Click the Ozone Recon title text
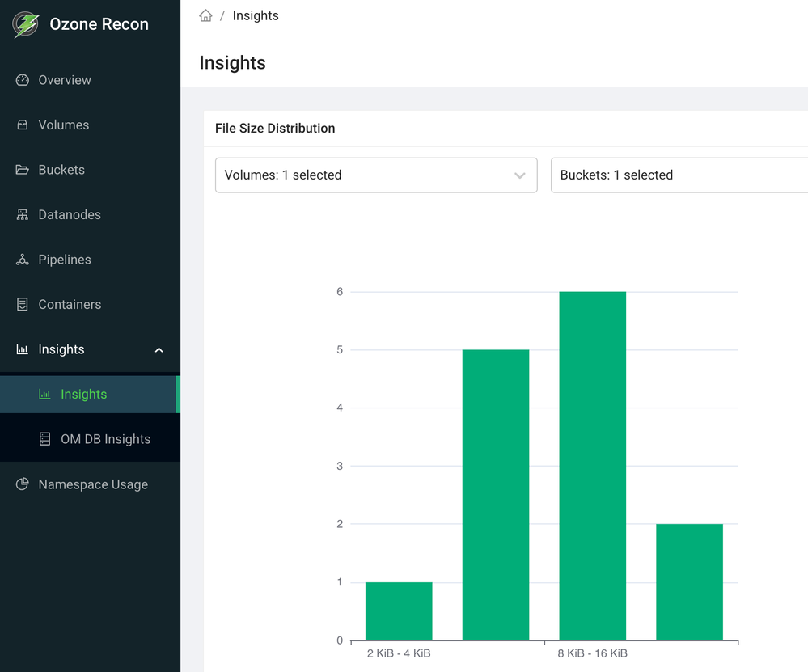Screen dimensions: 808x672 pyautogui.click(x=99, y=24)
